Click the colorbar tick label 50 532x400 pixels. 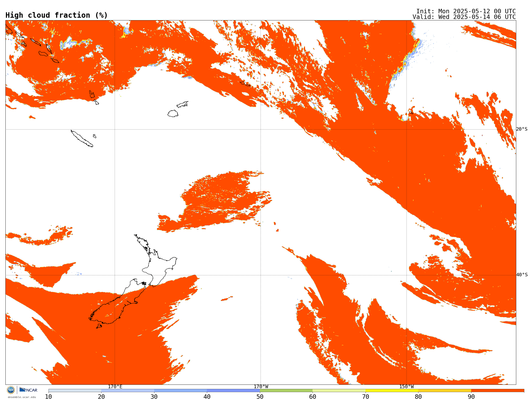point(260,397)
